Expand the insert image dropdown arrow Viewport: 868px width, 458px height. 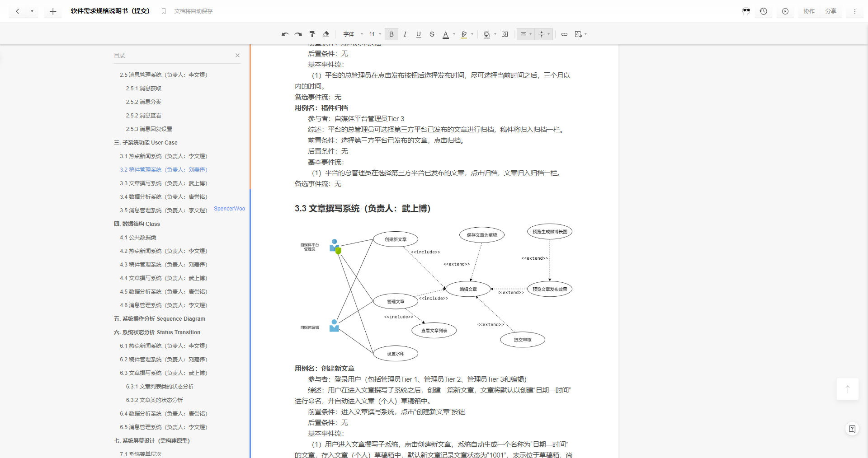pos(585,34)
